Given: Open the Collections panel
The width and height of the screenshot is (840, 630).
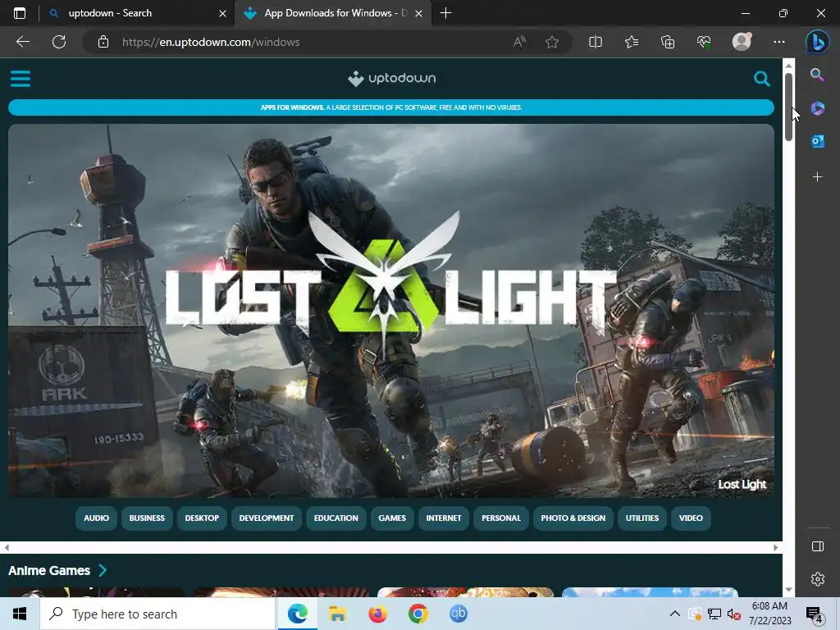Looking at the screenshot, I should (668, 42).
